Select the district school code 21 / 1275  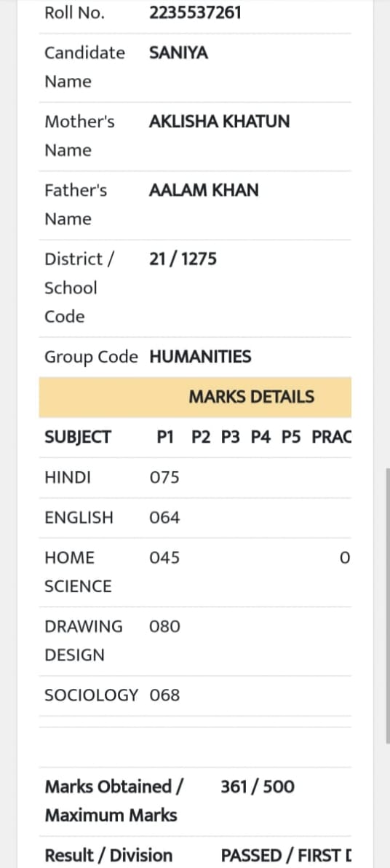pyautogui.click(x=183, y=259)
